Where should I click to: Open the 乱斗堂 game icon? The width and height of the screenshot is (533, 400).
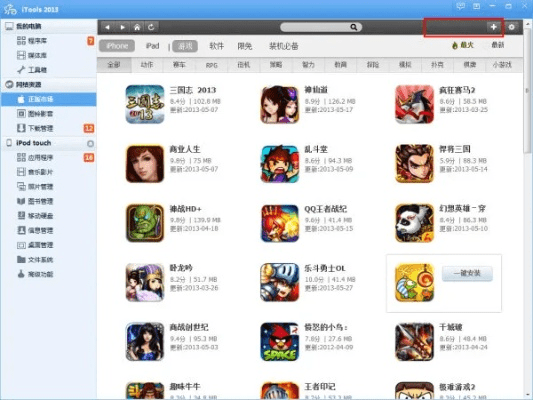[x=279, y=164]
